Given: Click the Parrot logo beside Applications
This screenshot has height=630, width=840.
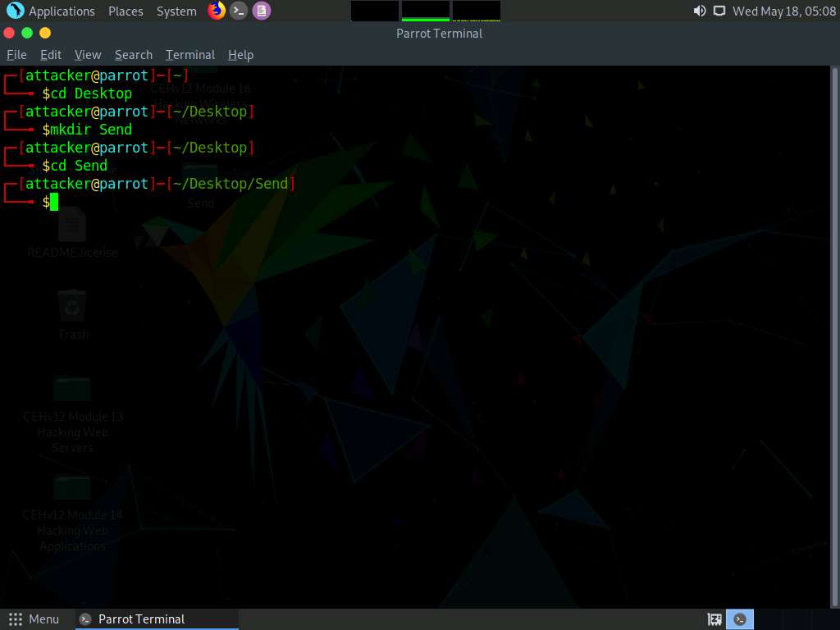Looking at the screenshot, I should point(15,11).
